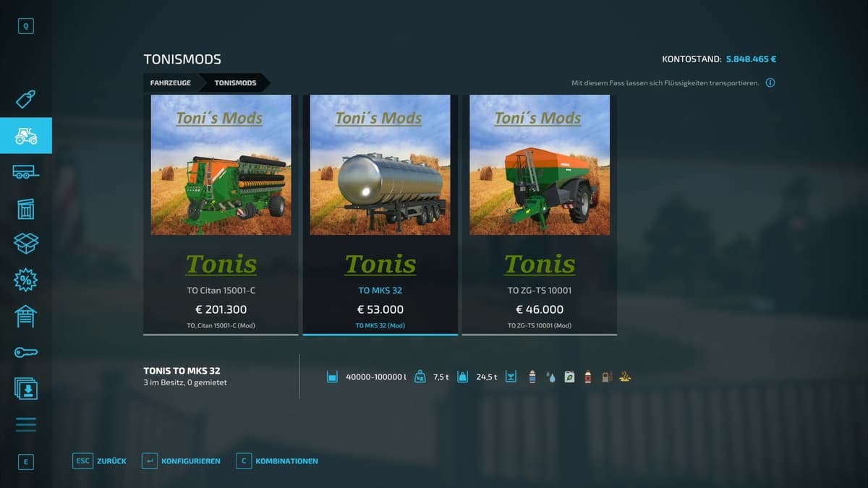Viewport: 868px width, 488px height.
Task: Open the KOMBINATIONEN button
Action: [277, 461]
